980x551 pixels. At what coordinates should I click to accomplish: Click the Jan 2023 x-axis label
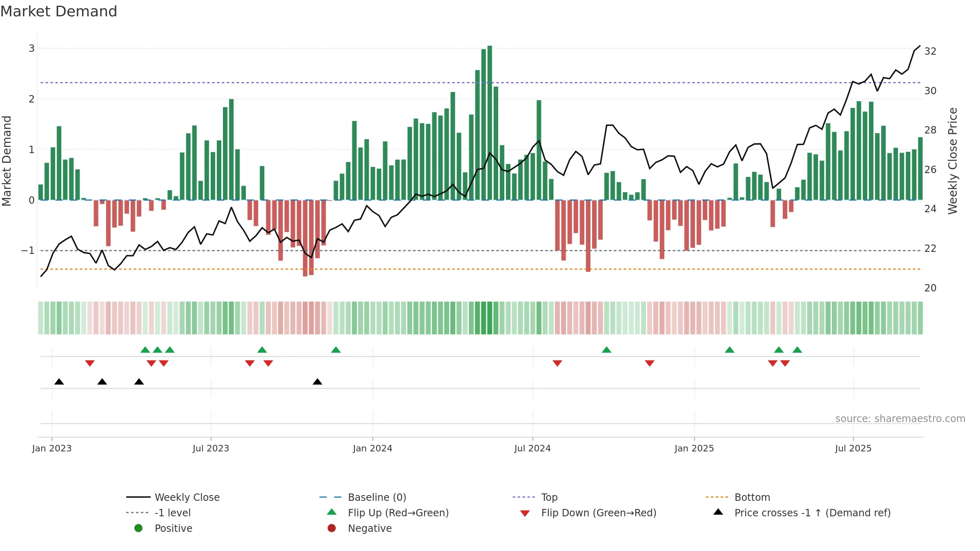tap(52, 448)
